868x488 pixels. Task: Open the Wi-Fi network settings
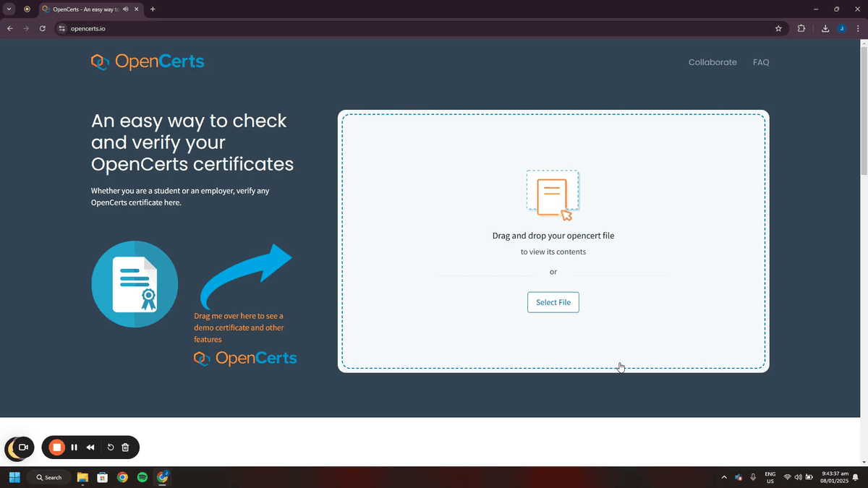788,477
